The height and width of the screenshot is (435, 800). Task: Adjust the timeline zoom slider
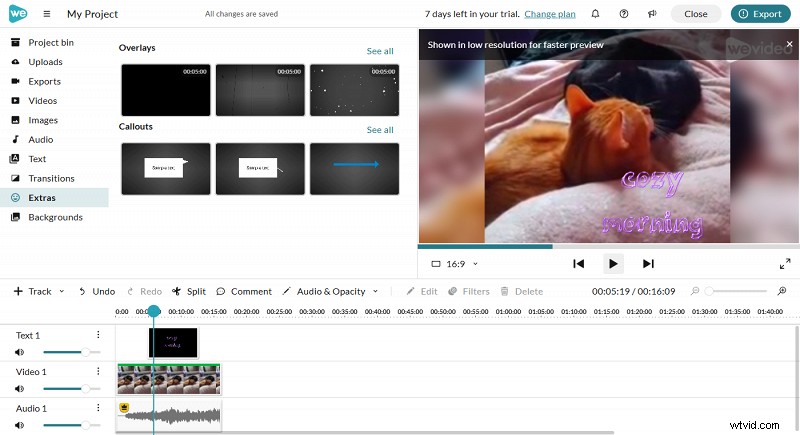737,291
